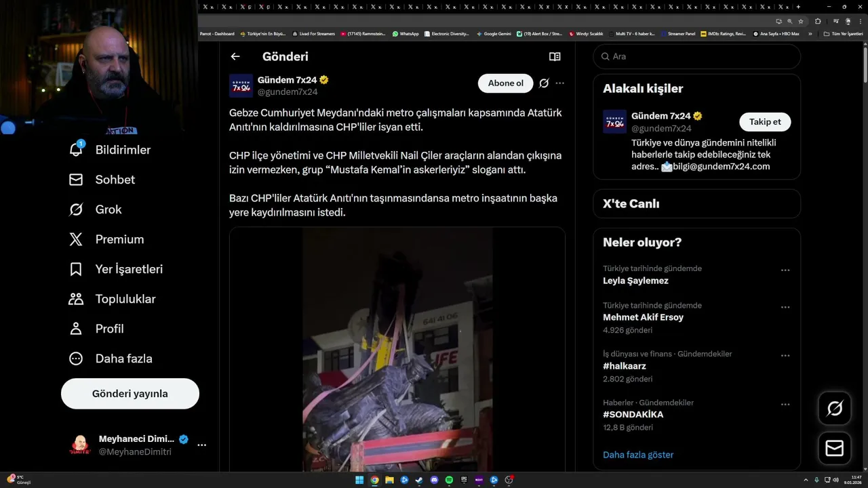
Task: Open the floating Grok button
Action: pos(835,408)
